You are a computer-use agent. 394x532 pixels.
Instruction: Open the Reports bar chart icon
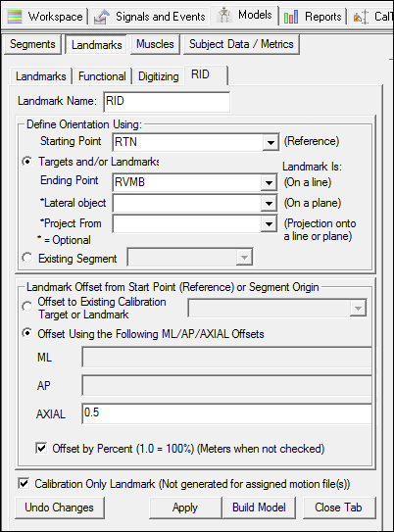pyautogui.click(x=291, y=17)
